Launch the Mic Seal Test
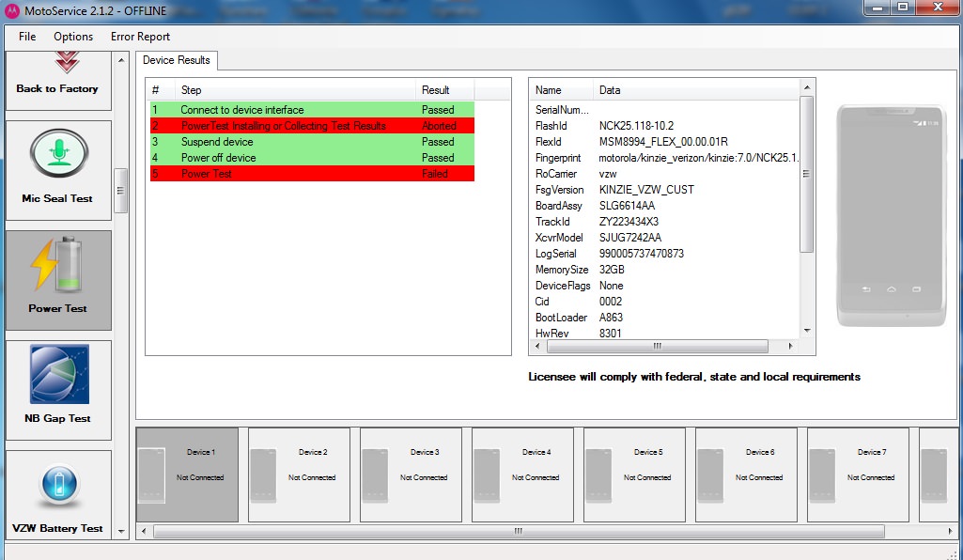 click(58, 170)
